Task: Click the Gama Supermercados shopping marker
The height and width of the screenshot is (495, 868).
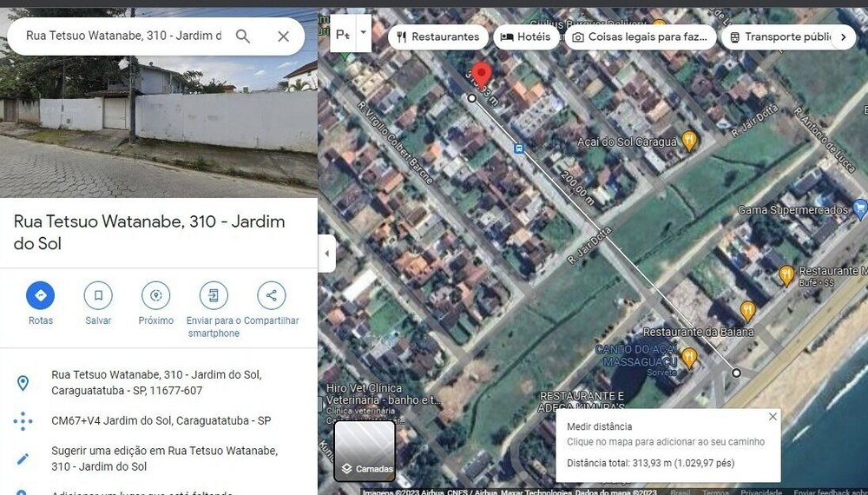Action: pyautogui.click(x=859, y=209)
